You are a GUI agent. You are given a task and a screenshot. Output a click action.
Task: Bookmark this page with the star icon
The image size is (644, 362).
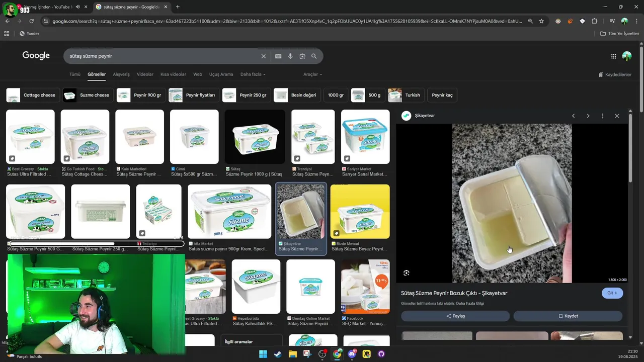[x=541, y=21]
